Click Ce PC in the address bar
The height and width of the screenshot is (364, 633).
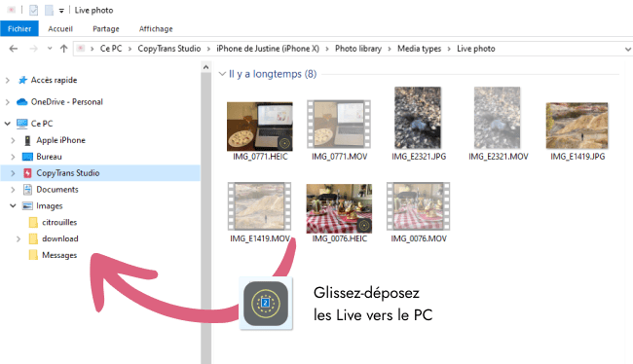point(111,49)
